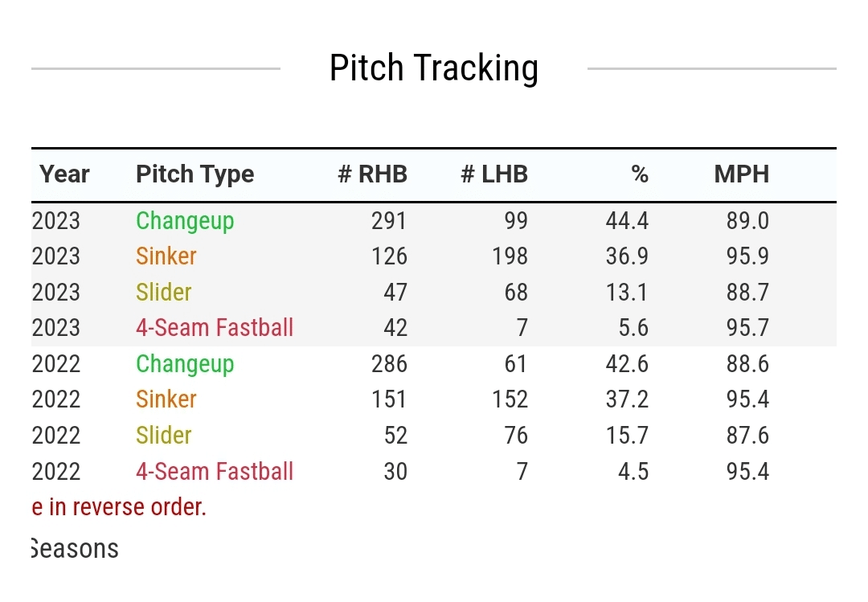Viewport: 868px width, 602px height.
Task: Sort by the % usage column header
Action: point(640,174)
